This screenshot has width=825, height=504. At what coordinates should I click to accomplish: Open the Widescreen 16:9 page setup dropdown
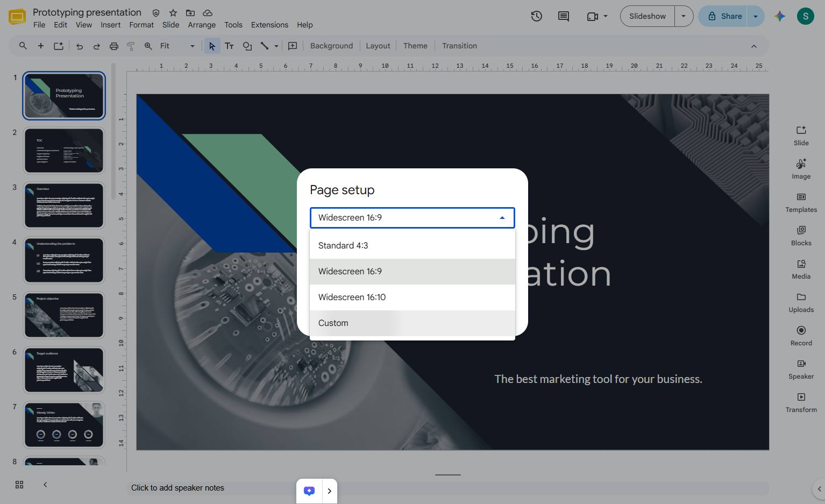tap(413, 218)
